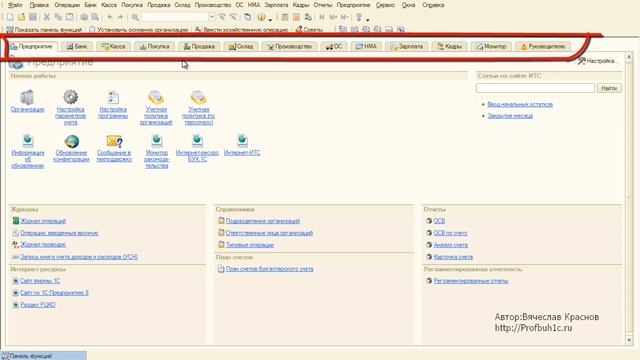
Task: Open the Закрытие месяца link
Action: coord(510,116)
